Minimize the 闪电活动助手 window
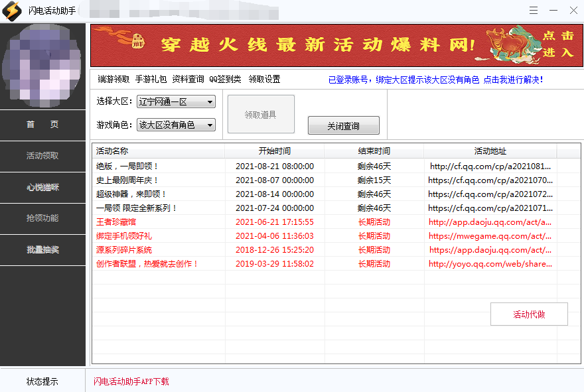 [553, 11]
